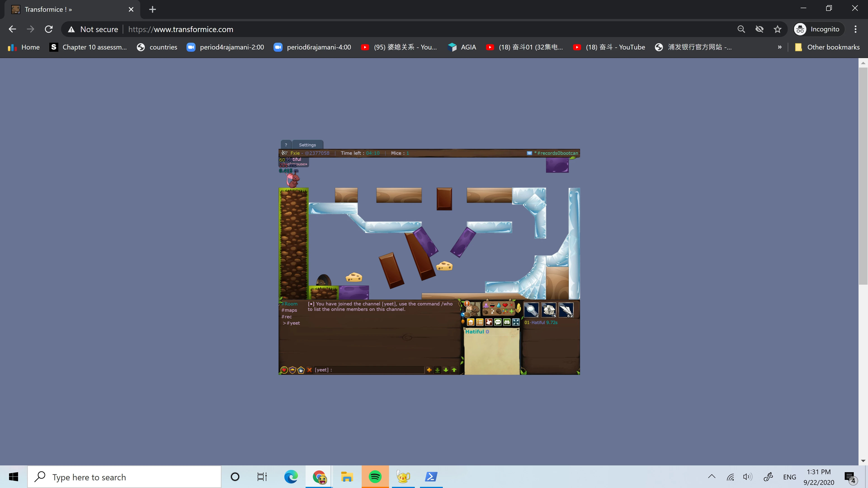Shrink chat with green down arrow

(446, 370)
